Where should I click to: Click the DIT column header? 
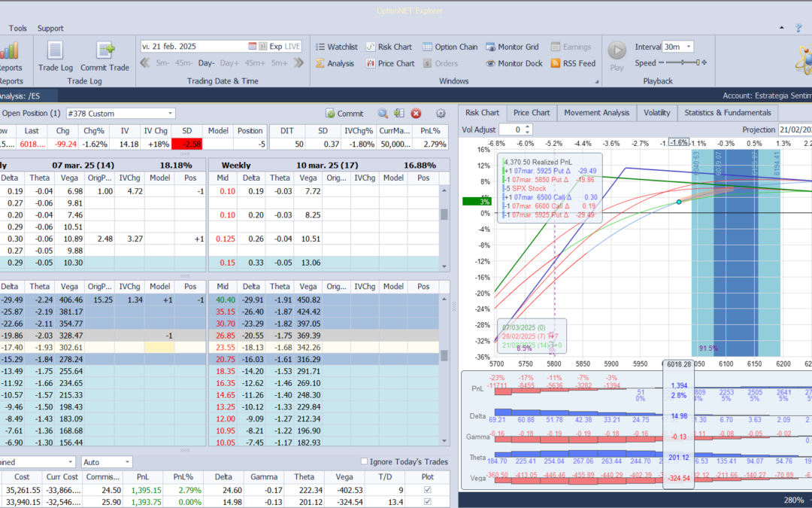(x=287, y=131)
